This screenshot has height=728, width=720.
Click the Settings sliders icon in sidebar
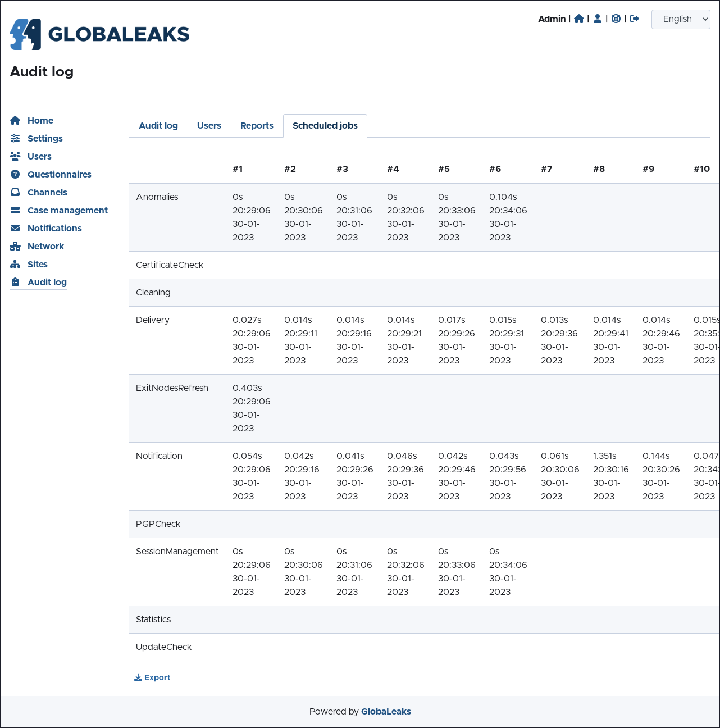point(15,138)
